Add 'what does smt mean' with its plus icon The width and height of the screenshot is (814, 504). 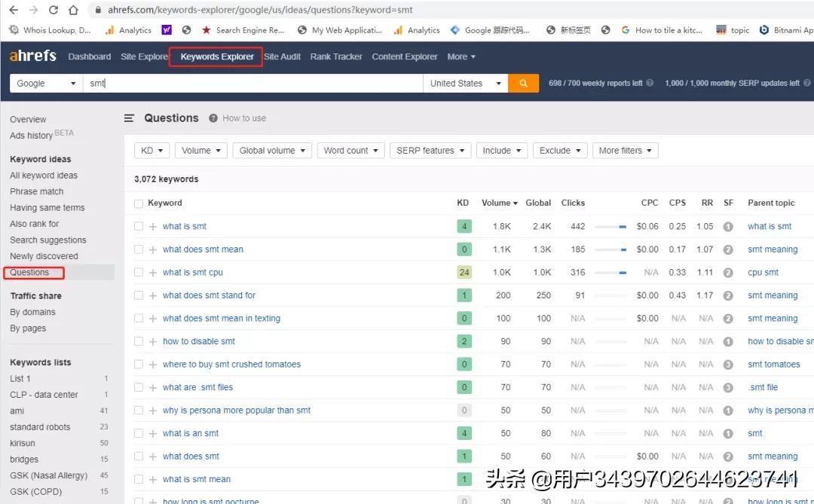pyautogui.click(x=153, y=249)
